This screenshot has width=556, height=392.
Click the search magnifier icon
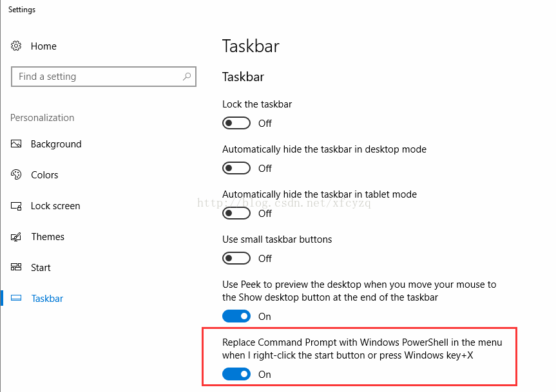point(187,77)
